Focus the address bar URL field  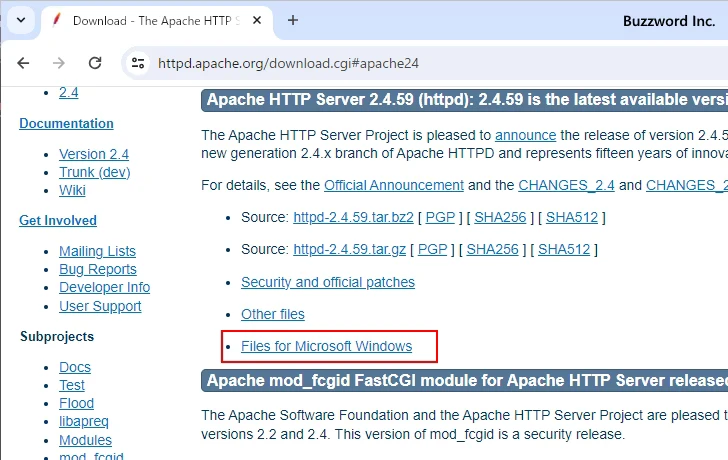[425, 63]
